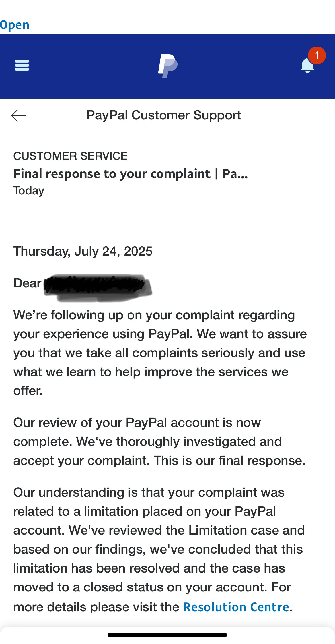Viewport: 335px width, 644px height.
Task: Tap the paragraph starting We're following up
Action: (160, 353)
